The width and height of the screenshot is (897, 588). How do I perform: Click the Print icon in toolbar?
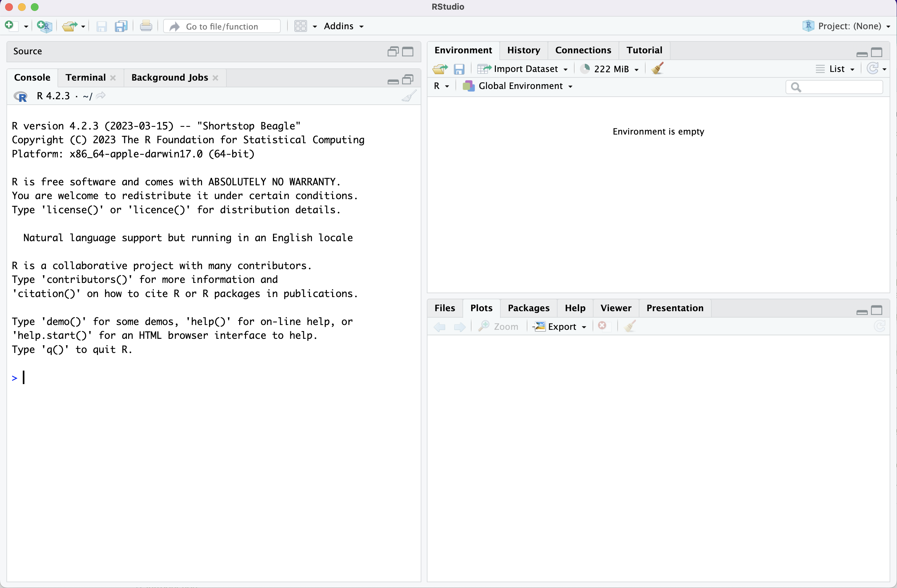click(146, 26)
